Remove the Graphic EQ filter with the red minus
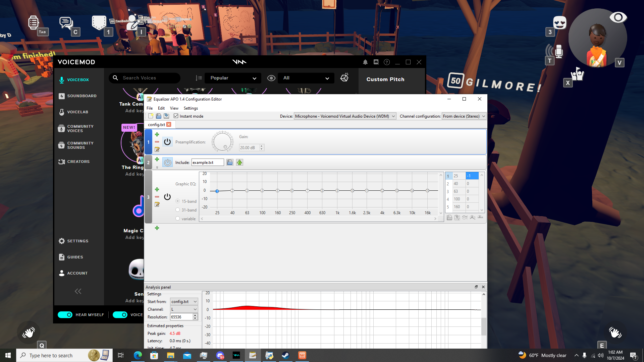 click(x=157, y=197)
